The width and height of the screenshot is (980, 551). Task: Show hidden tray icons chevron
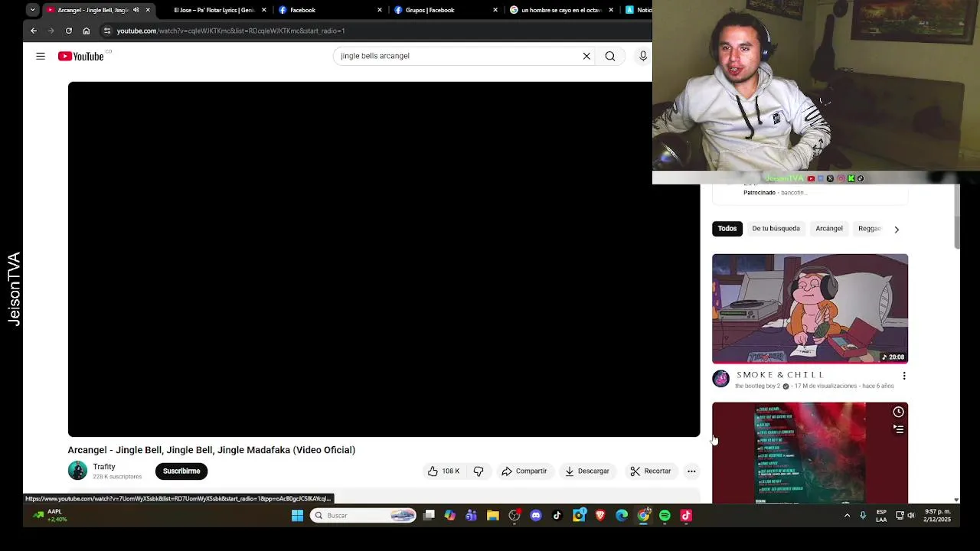847,516
